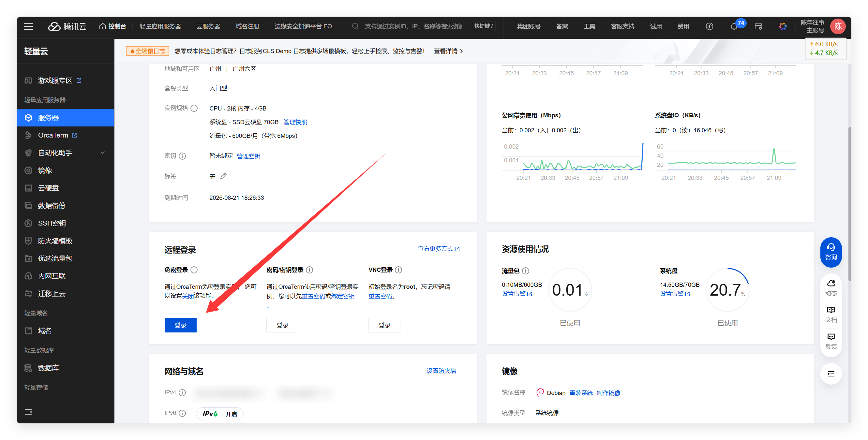Click info icon next to 密码/密钥登录
This screenshot has height=440, width=868.
click(x=309, y=270)
